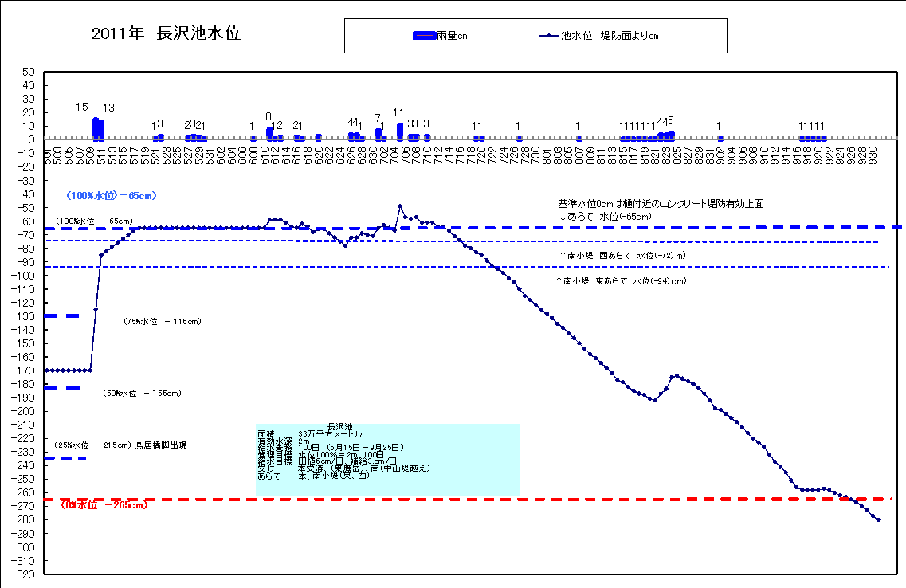Select the tallest rainfall bar labeled 15

click(96, 129)
